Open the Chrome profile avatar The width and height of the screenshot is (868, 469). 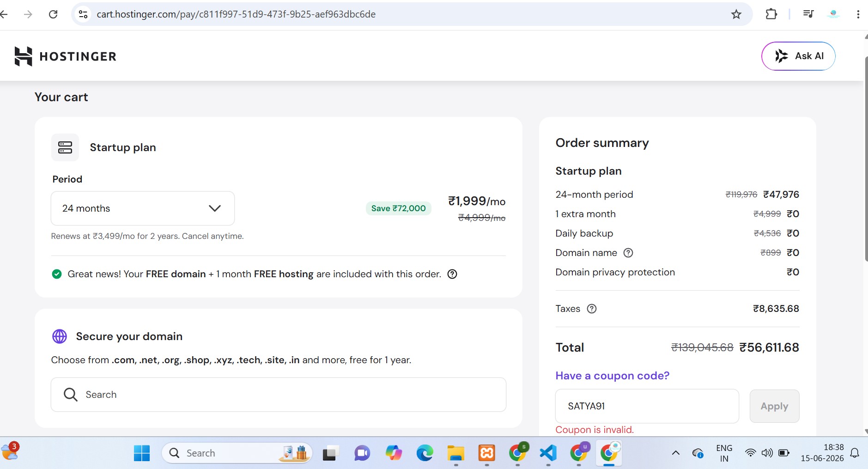(833, 14)
